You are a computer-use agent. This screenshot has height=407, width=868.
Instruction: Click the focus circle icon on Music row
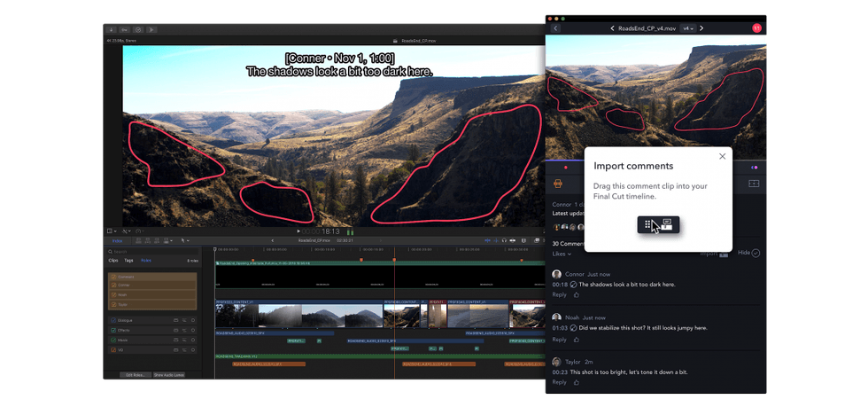coord(193,340)
